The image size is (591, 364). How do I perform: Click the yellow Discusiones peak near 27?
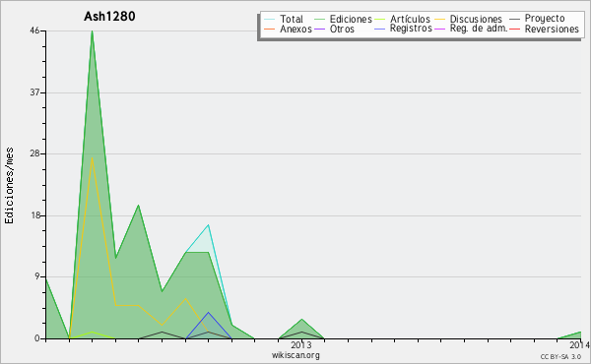[x=92, y=158]
